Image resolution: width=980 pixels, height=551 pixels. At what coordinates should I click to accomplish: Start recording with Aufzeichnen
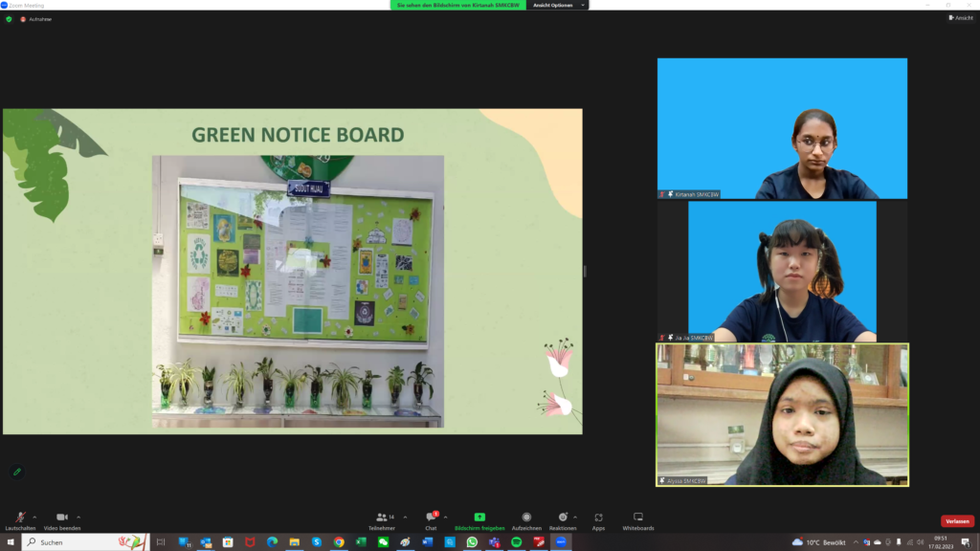coord(526,518)
